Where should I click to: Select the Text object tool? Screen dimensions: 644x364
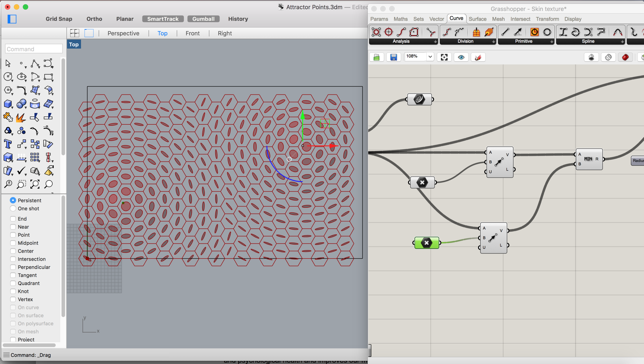(8, 144)
